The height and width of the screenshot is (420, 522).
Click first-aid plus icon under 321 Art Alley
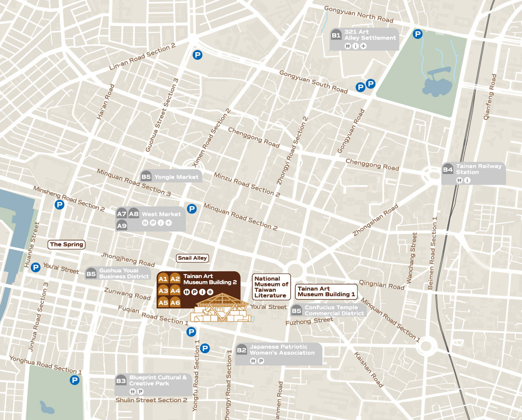click(x=363, y=46)
